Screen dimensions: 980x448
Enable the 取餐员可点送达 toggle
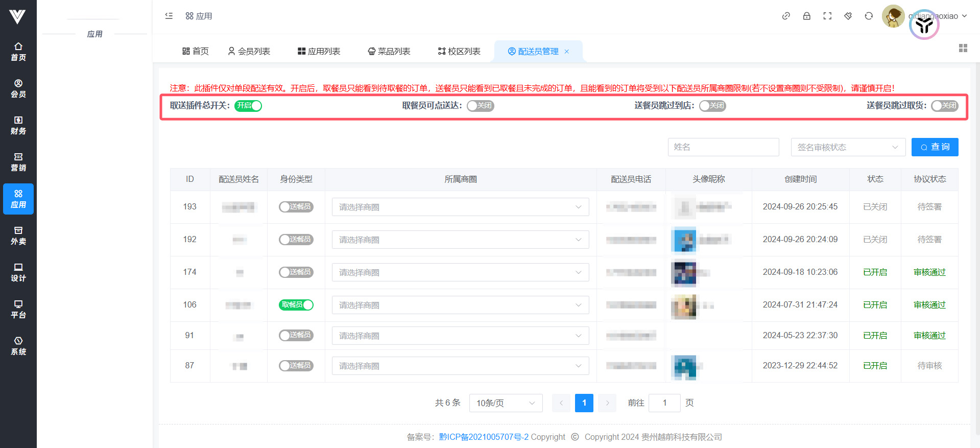[480, 106]
